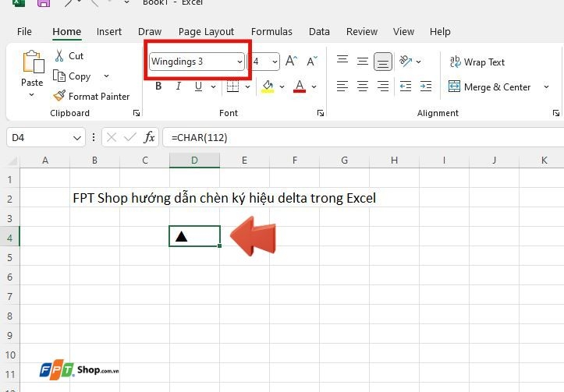564x392 pixels.
Task: Expand the Underline style arrow
Action: click(x=213, y=87)
